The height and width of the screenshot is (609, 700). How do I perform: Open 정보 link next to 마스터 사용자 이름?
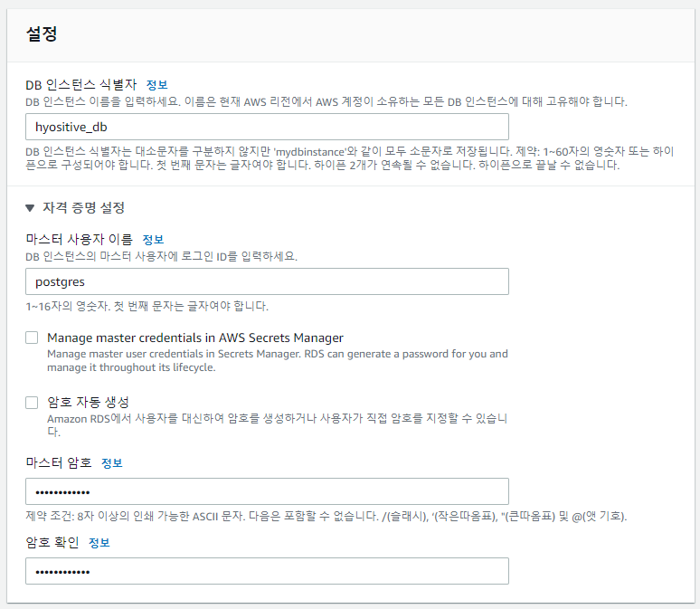pyautogui.click(x=153, y=240)
